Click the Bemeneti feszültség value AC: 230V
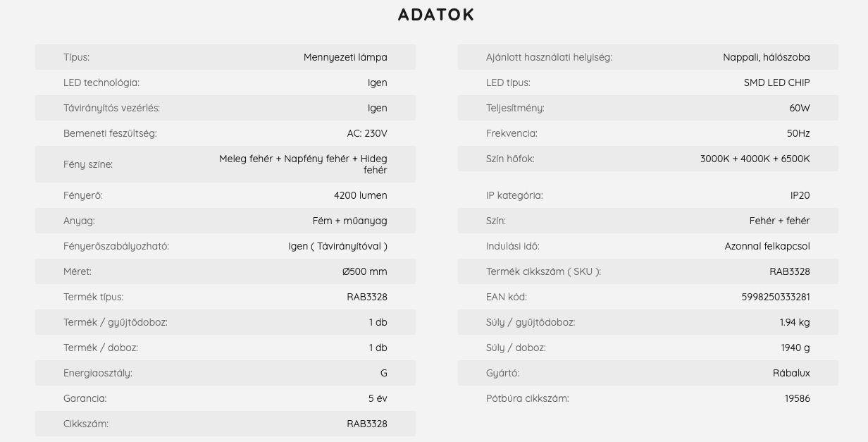 367,133
